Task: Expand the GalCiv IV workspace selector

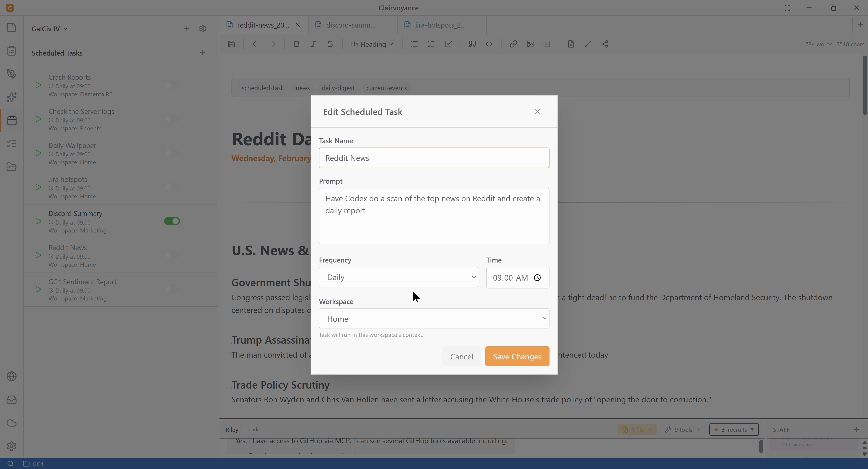Action: (50, 29)
